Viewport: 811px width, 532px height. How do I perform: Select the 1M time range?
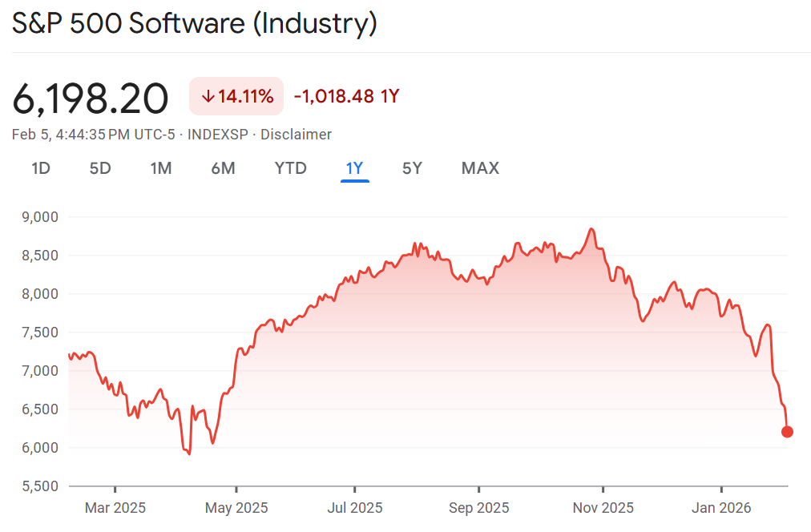[161, 168]
